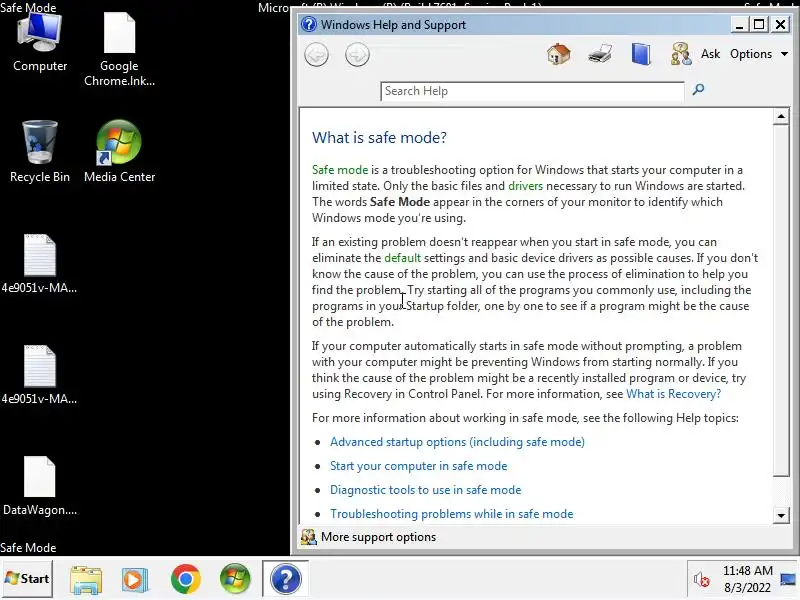The image size is (800, 600).
Task: Open Help and Support home page icon
Action: [x=559, y=54]
